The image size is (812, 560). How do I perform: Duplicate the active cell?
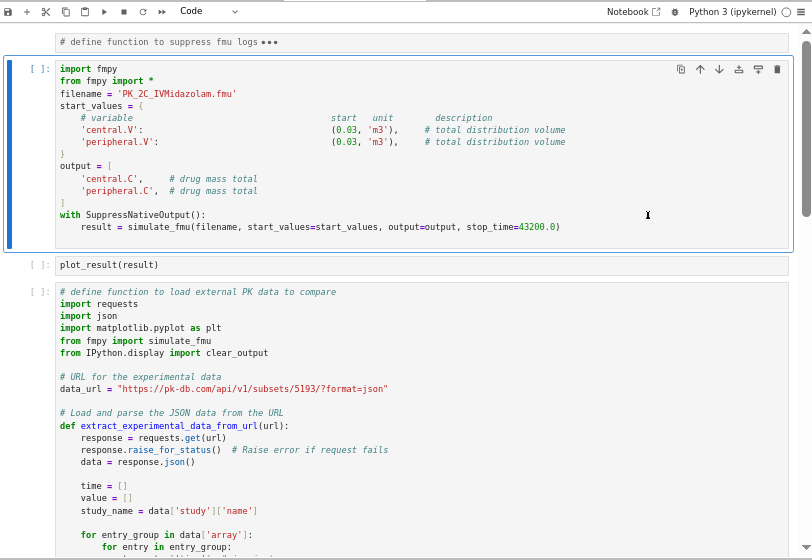(681, 69)
